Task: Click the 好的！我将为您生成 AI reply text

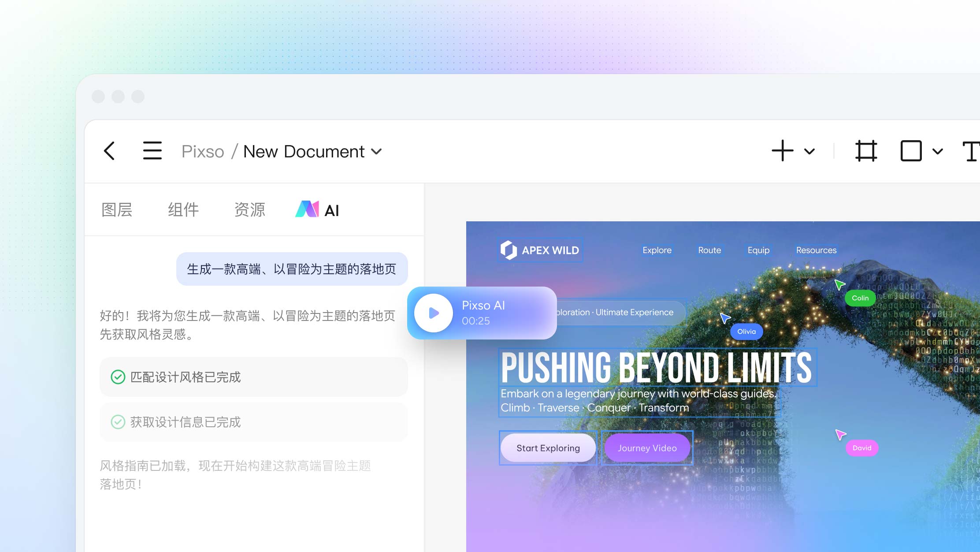Action: click(x=248, y=325)
